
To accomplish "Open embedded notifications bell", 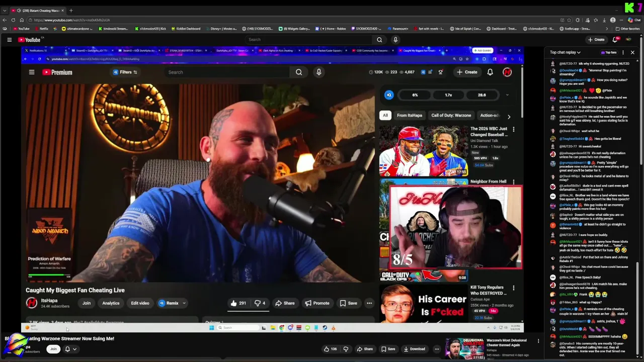I will 490,72.
